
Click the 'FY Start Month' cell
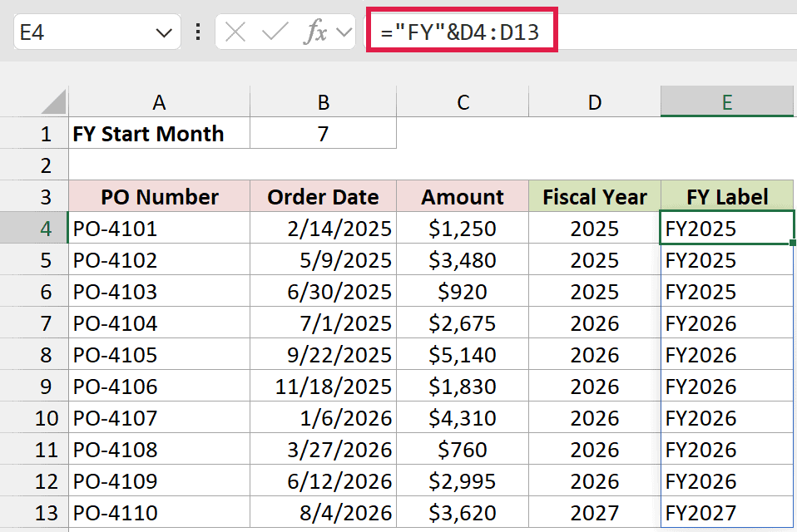[x=159, y=134]
